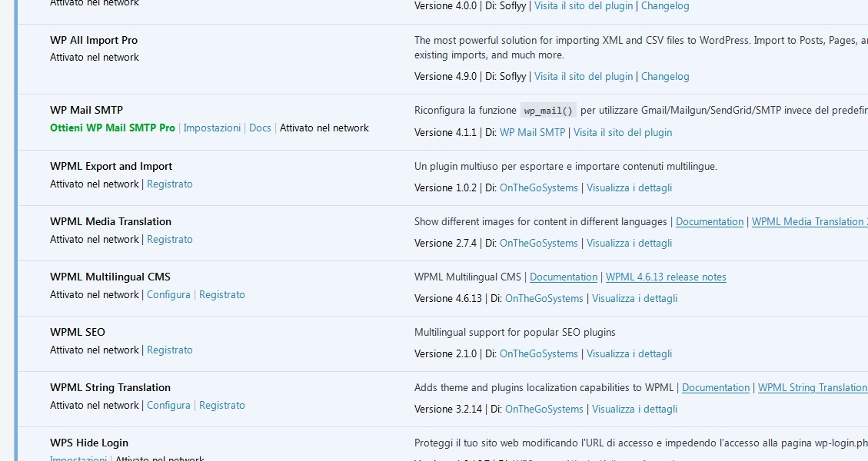View details for WPML SEO
868x461 pixels.
[x=630, y=353]
